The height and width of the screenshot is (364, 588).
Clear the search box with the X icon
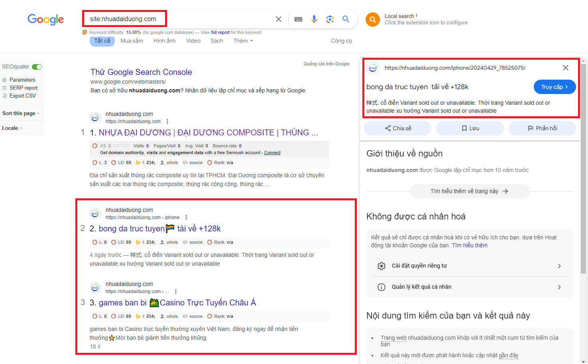pos(279,19)
